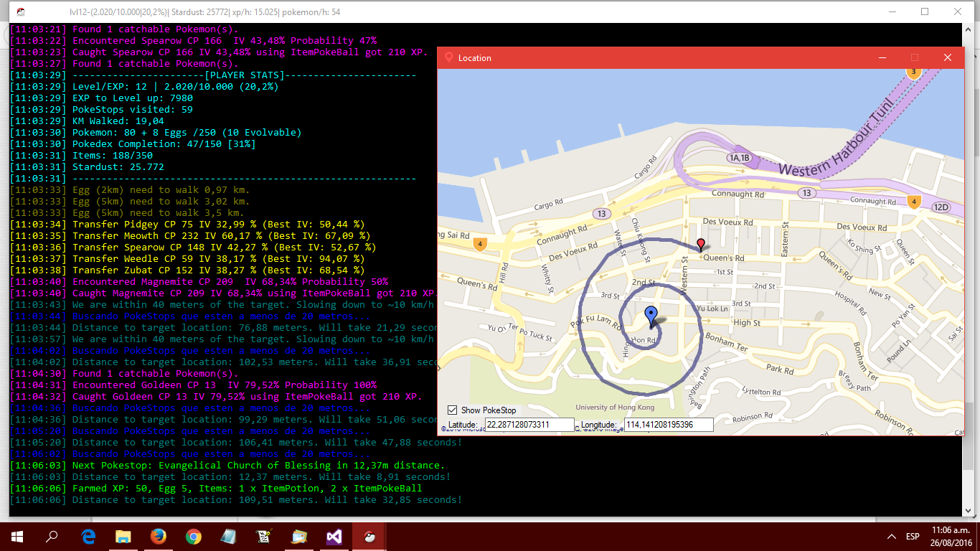Toggle the Show PokeStop checkbox
The image size is (980, 551).
click(452, 410)
